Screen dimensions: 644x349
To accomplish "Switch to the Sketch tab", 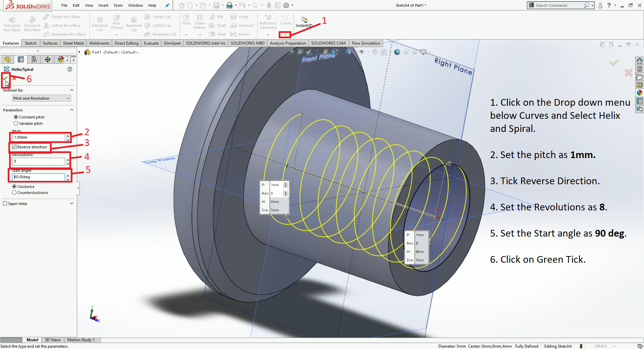I will [x=31, y=43].
